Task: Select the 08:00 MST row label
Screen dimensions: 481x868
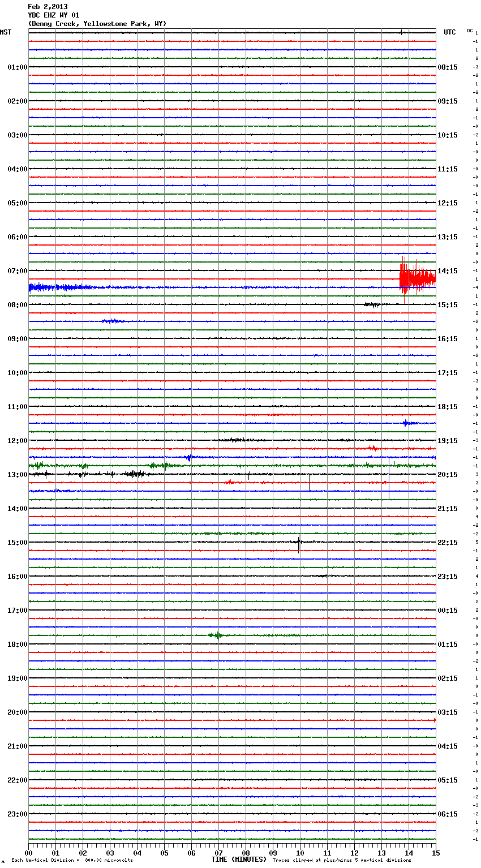Action: (18, 305)
